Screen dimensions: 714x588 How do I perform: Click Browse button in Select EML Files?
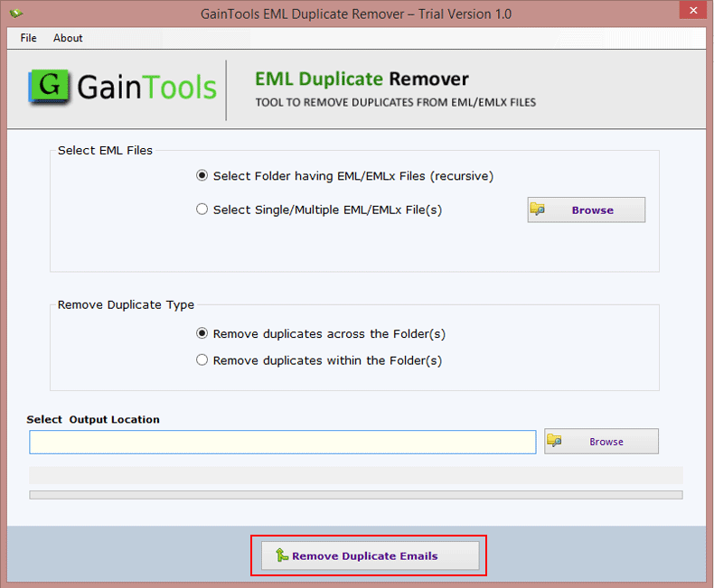click(x=586, y=210)
